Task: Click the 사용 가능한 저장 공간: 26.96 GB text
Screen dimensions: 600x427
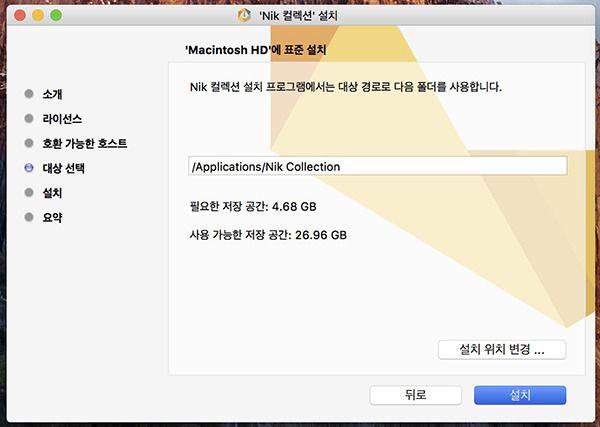Action: click(268, 235)
